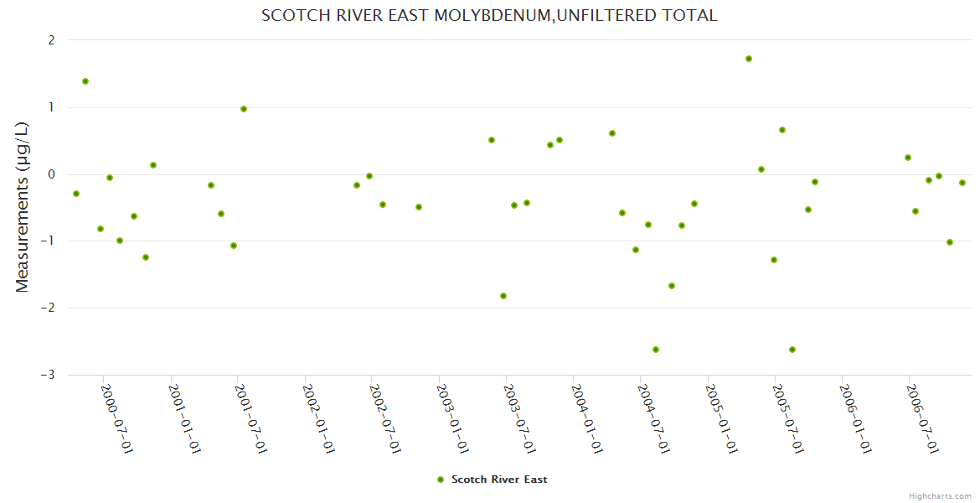Click the 2004-01-01 x-axis label
Screen dimensions: 980x503
pos(587,418)
